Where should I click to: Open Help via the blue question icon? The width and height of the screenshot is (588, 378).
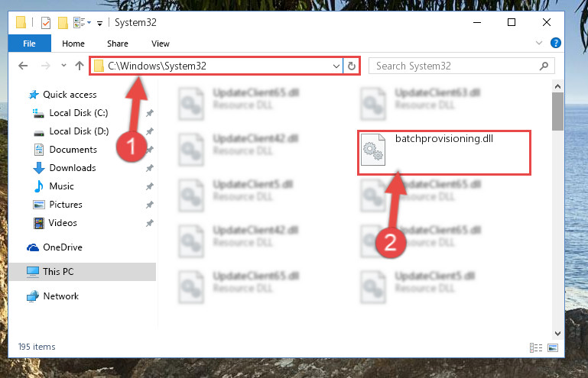tap(555, 43)
